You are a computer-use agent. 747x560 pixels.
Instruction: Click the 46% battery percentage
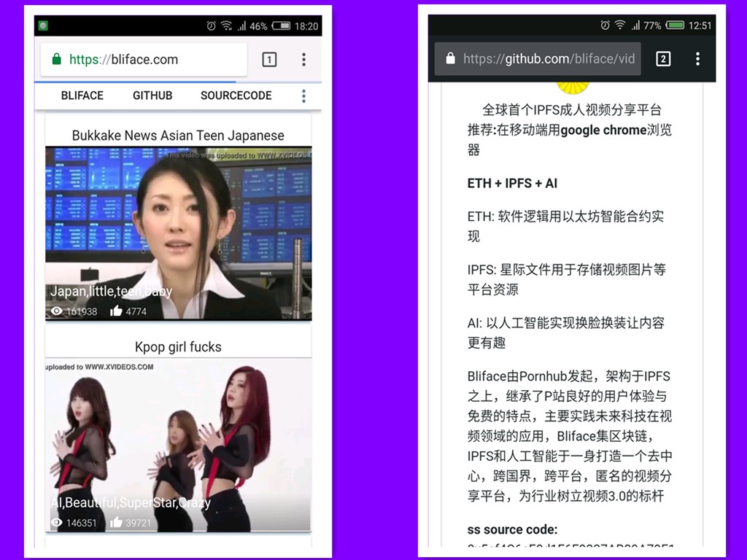[258, 26]
